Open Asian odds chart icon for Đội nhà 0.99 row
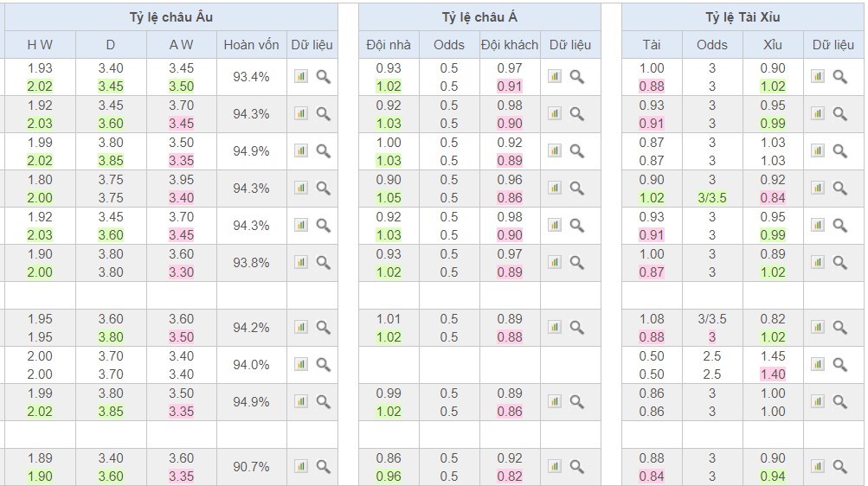 555,401
